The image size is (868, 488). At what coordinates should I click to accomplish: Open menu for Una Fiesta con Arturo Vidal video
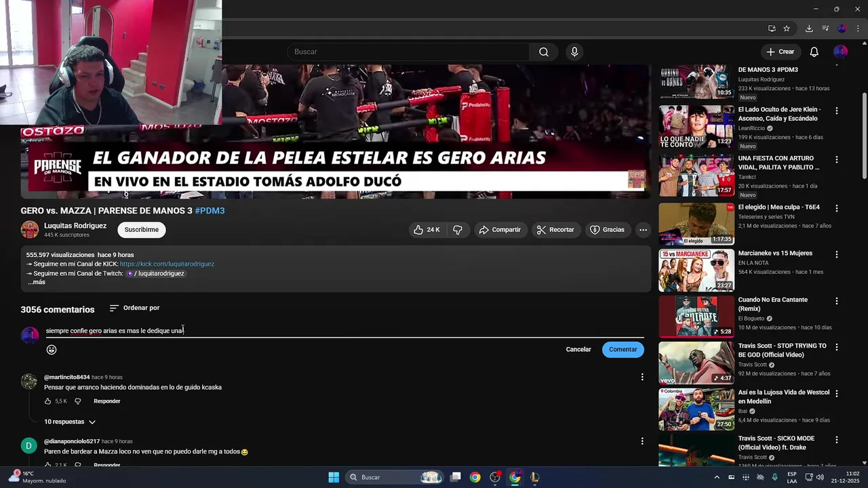pos(836,159)
